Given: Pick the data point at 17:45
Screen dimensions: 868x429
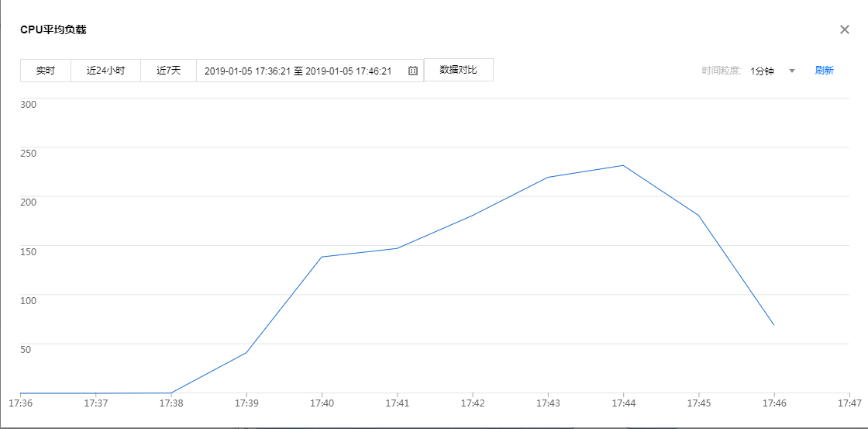Looking at the screenshot, I should pyautogui.click(x=698, y=215).
